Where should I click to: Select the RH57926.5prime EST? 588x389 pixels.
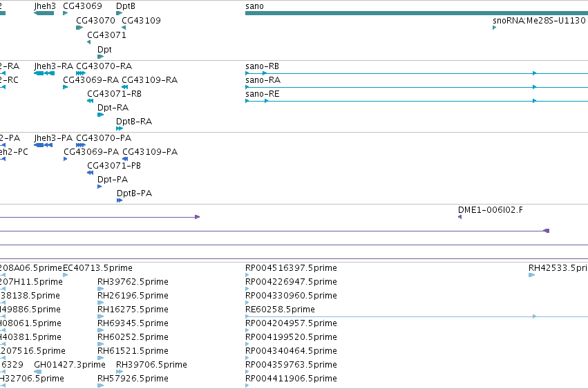click(100, 386)
